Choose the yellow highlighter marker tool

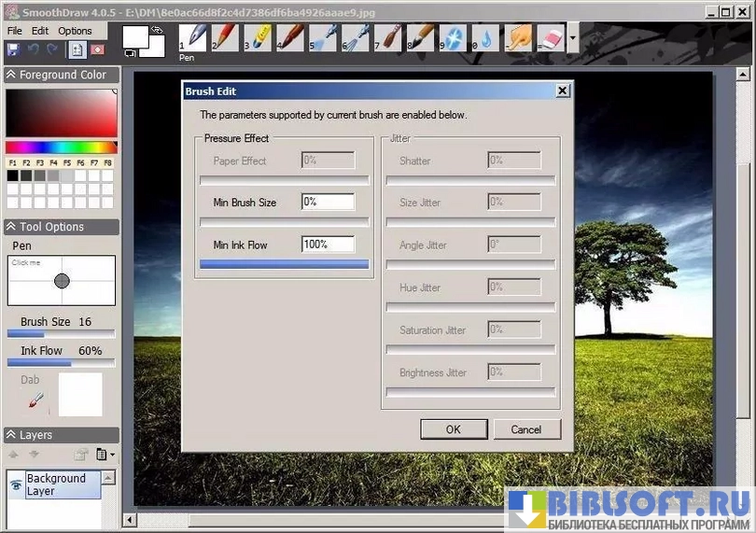[x=258, y=37]
